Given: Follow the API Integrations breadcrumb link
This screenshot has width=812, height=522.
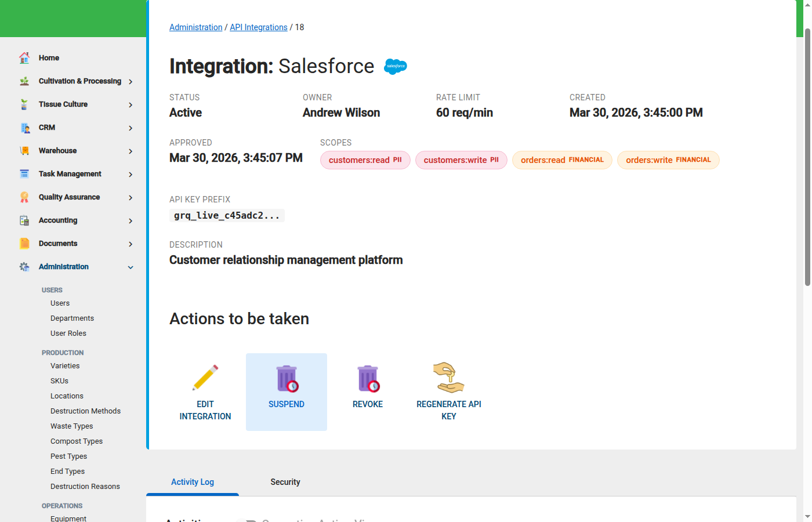Looking at the screenshot, I should (259, 27).
